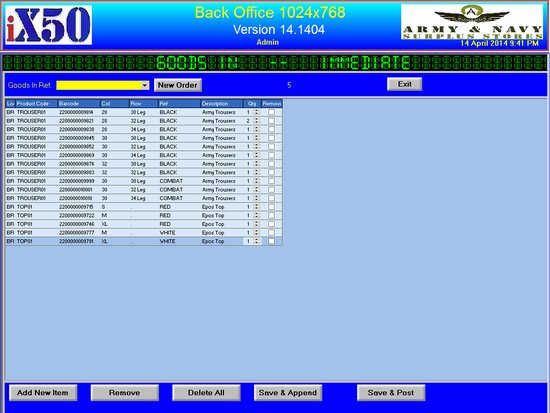Click Add New Item
The image size is (550, 413).
click(43, 393)
